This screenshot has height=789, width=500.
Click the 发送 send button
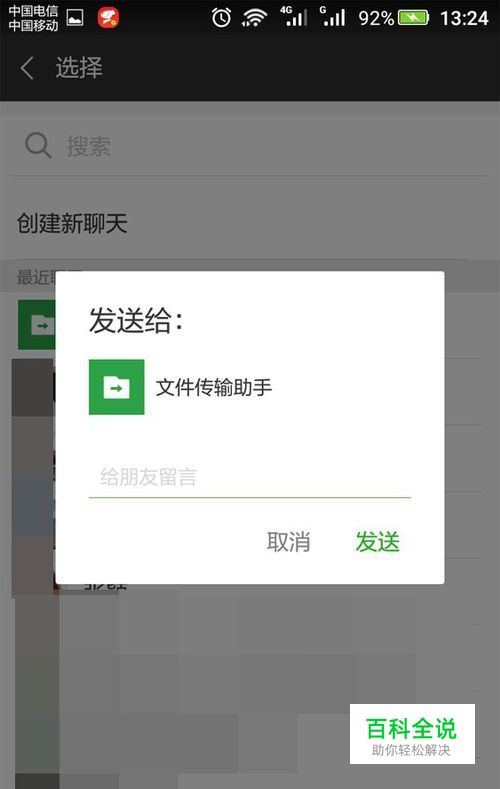[378, 542]
